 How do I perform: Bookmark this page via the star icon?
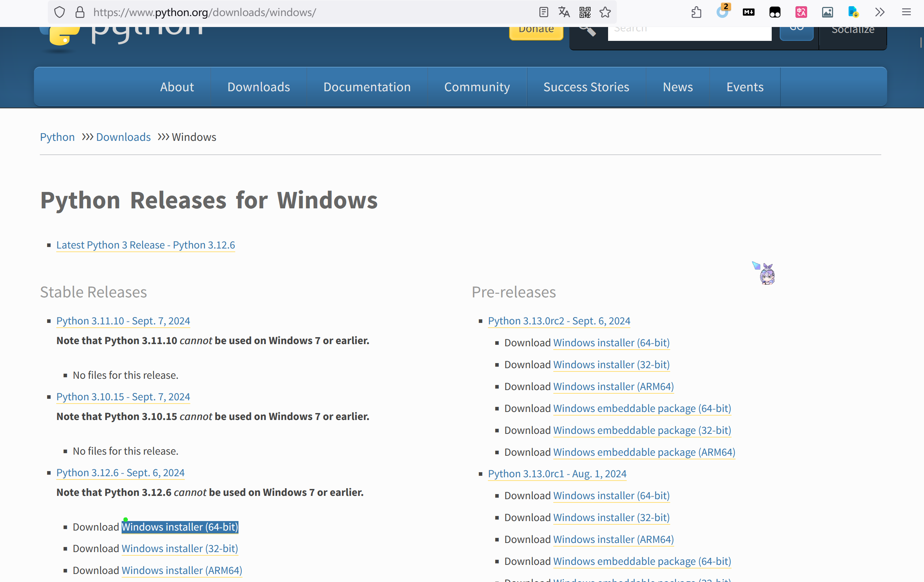605,12
